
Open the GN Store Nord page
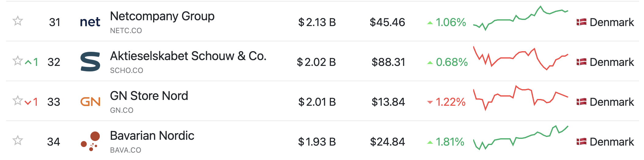pos(149,96)
